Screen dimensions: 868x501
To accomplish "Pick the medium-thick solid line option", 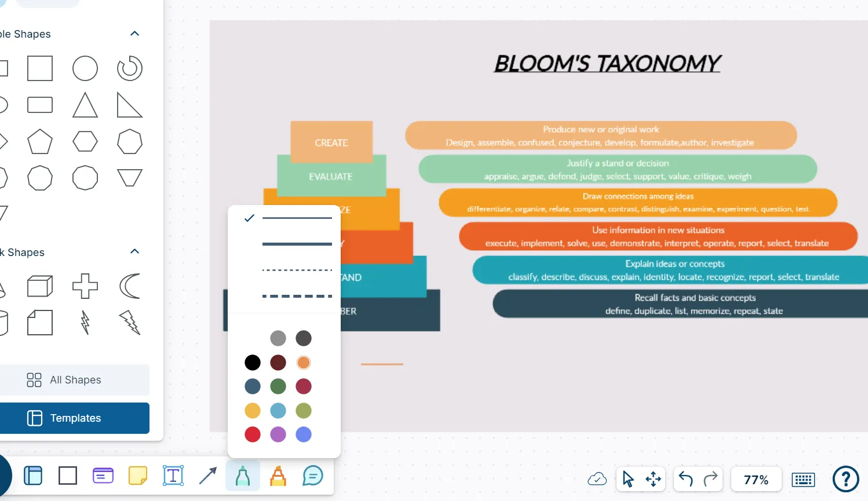I will click(x=297, y=244).
